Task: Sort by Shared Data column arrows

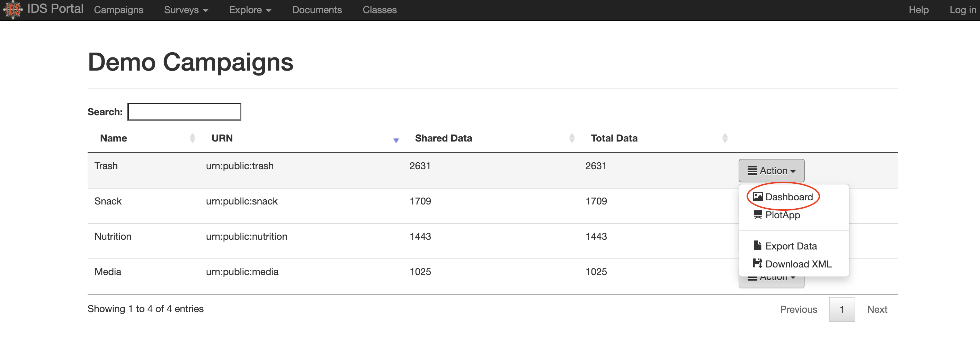Action: pos(571,138)
